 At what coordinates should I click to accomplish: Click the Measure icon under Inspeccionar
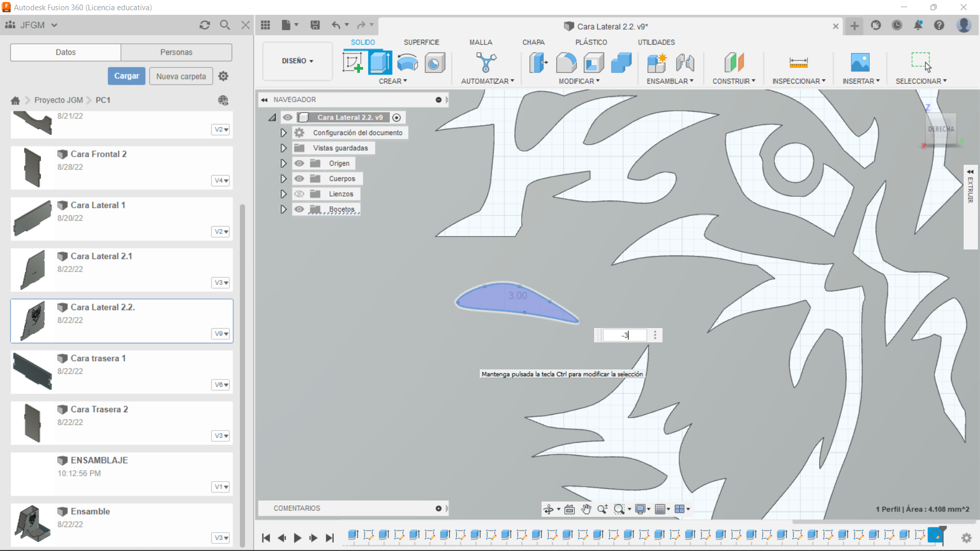tap(798, 63)
